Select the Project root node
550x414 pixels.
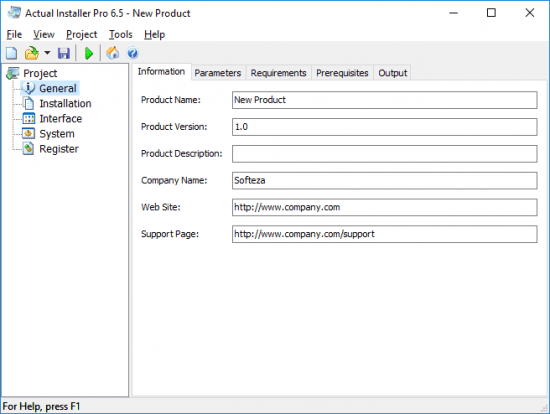pos(40,73)
